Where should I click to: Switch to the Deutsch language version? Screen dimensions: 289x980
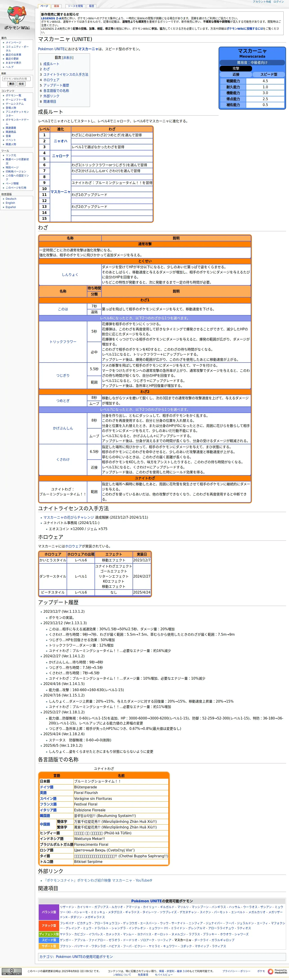click(11, 199)
